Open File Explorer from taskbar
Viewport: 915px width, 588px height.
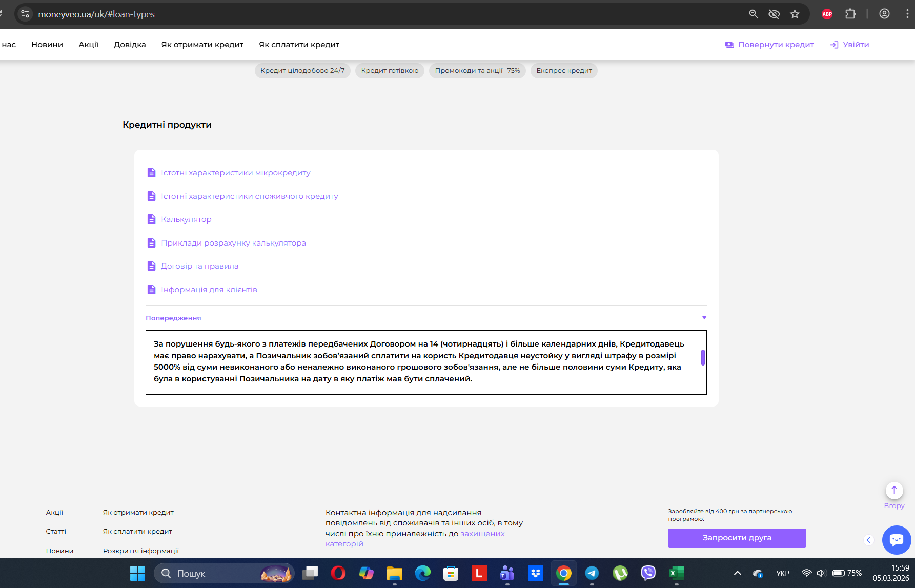tap(394, 573)
